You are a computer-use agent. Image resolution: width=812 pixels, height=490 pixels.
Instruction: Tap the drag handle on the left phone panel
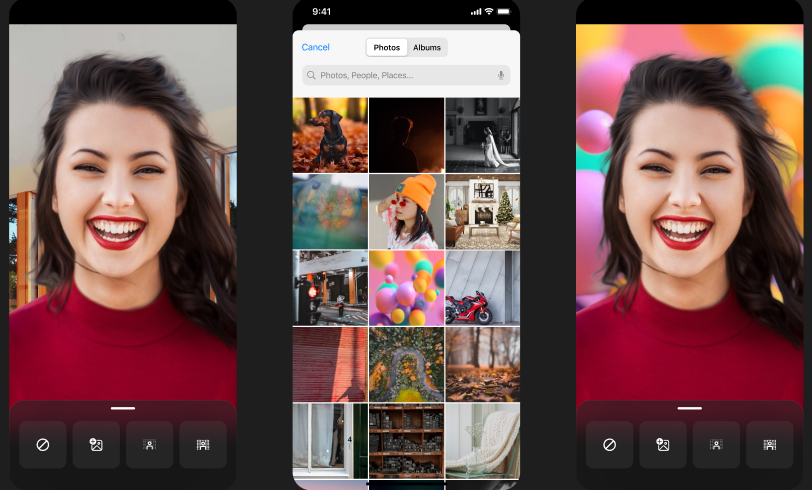[x=123, y=408]
